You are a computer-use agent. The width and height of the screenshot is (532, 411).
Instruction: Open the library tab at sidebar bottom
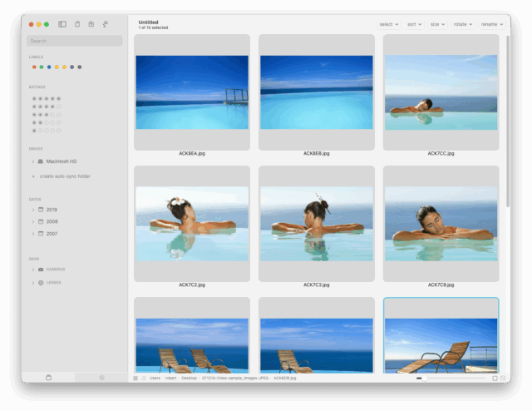click(x=48, y=378)
